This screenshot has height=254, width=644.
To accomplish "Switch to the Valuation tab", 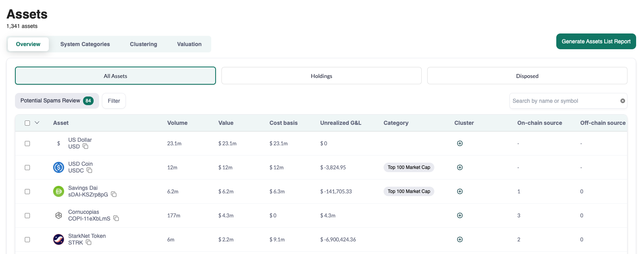I will coord(189,44).
